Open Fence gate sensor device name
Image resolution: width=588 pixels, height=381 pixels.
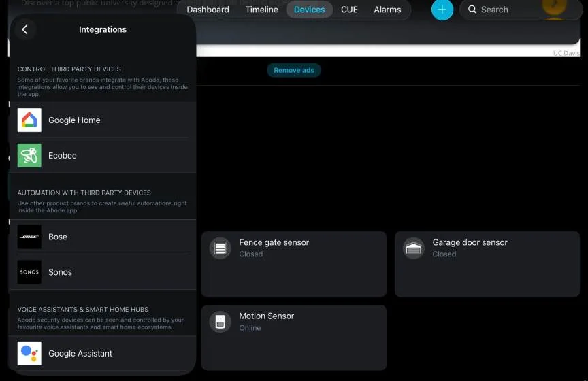coord(274,242)
